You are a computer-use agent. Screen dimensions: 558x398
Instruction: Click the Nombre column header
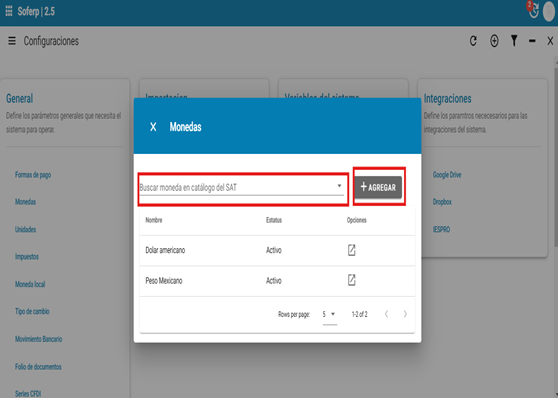pyautogui.click(x=154, y=220)
